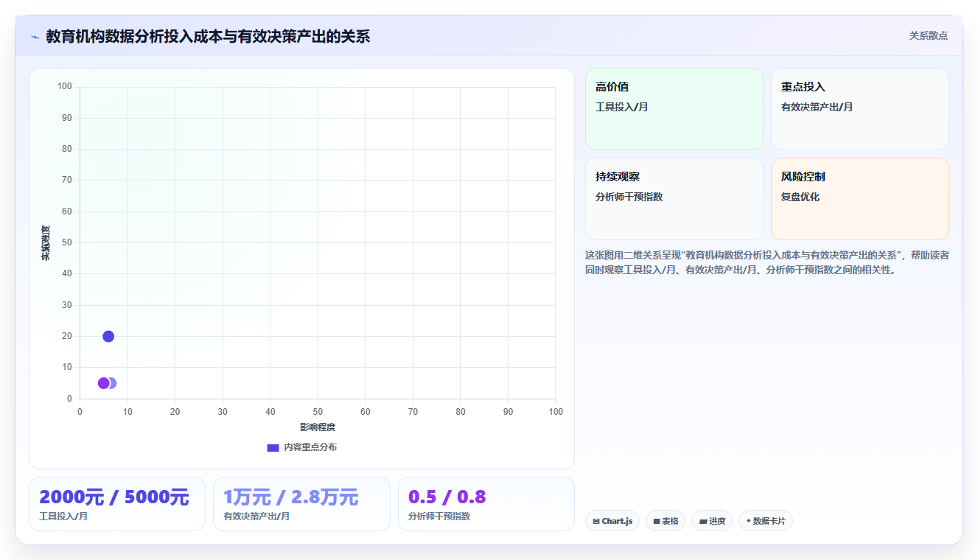Select the data point at value 20
This screenshot has width=978, height=560.
point(108,336)
